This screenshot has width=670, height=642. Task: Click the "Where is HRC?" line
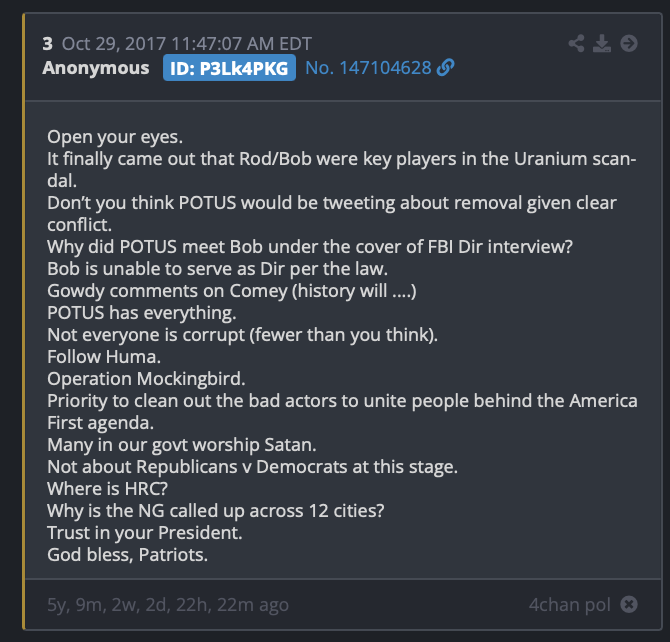coord(108,489)
